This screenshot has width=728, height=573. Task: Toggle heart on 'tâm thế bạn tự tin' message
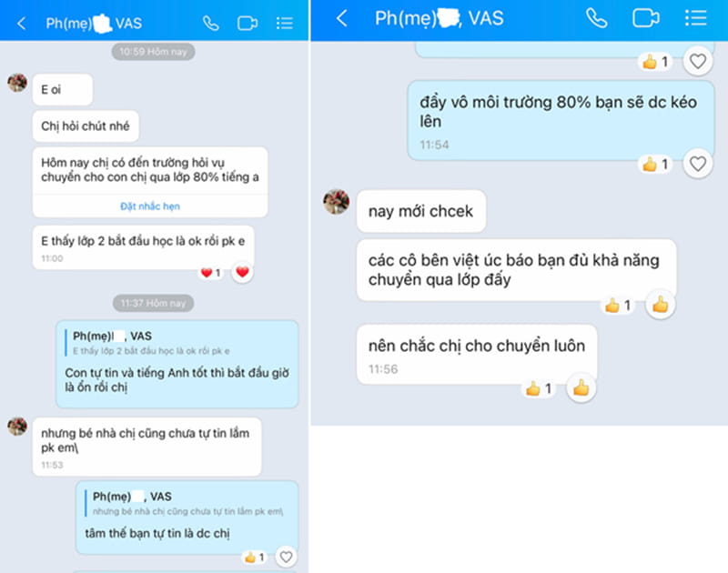click(x=286, y=557)
